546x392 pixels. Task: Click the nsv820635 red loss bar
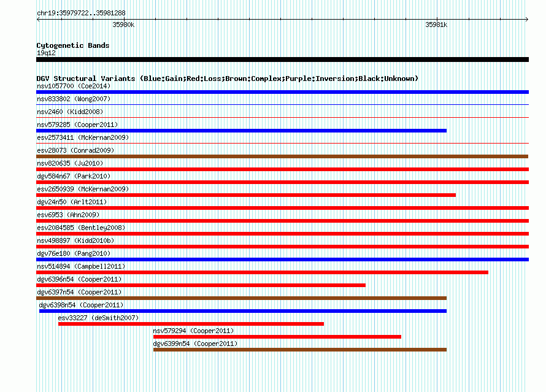point(282,169)
